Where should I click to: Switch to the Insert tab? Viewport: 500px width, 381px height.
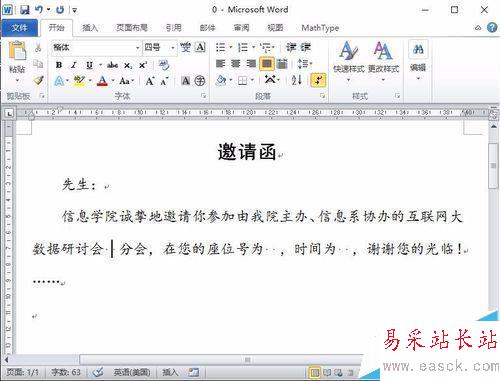[x=90, y=28]
